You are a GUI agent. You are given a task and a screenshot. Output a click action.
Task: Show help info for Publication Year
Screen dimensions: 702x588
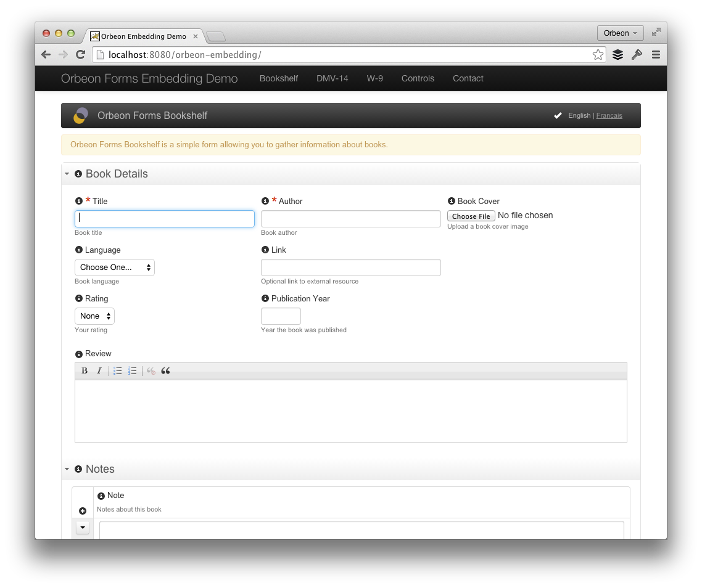(x=265, y=298)
